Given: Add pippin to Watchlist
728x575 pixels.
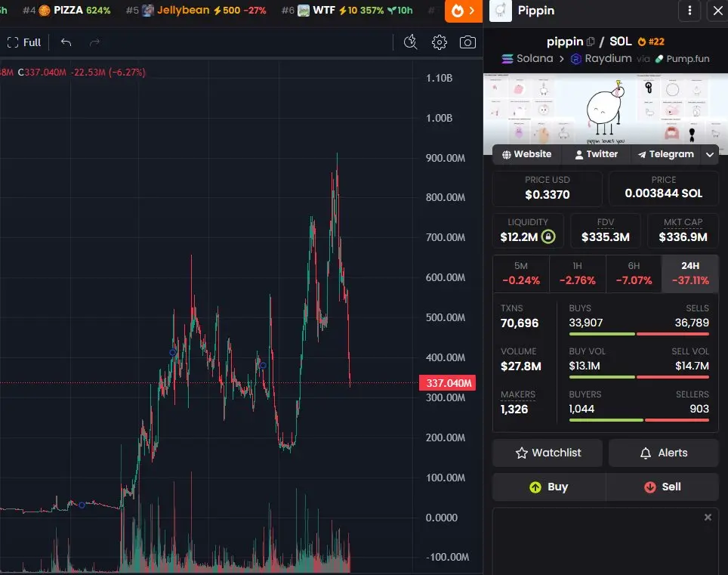Looking at the screenshot, I should [548, 453].
